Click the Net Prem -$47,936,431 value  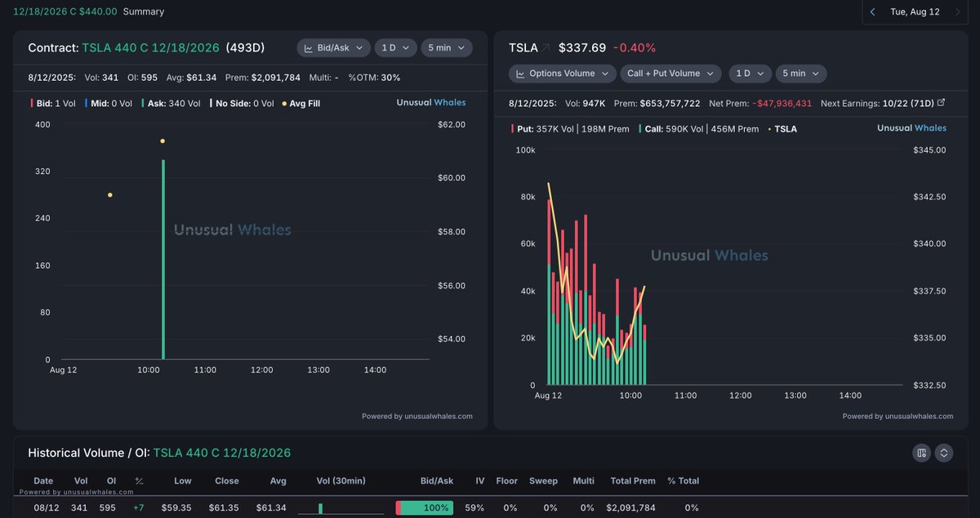[x=782, y=103]
